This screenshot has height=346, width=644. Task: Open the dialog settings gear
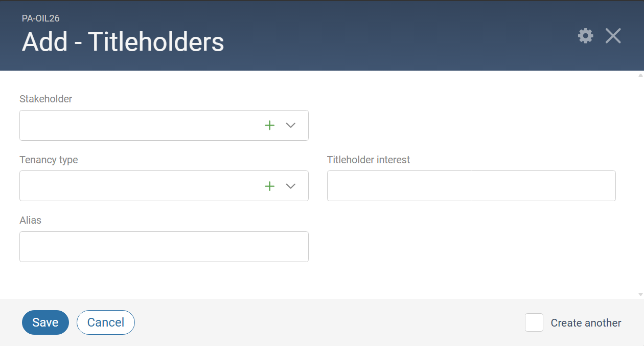(586, 36)
